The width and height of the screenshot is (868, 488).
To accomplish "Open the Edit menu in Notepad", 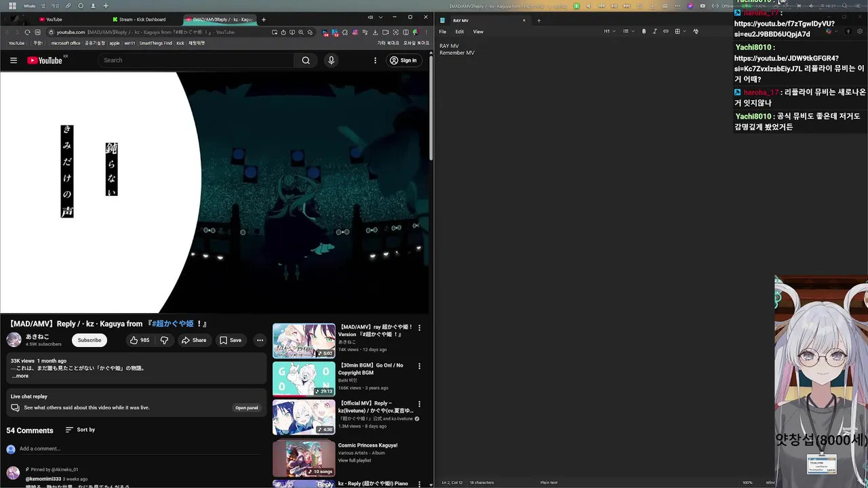I will point(460,32).
